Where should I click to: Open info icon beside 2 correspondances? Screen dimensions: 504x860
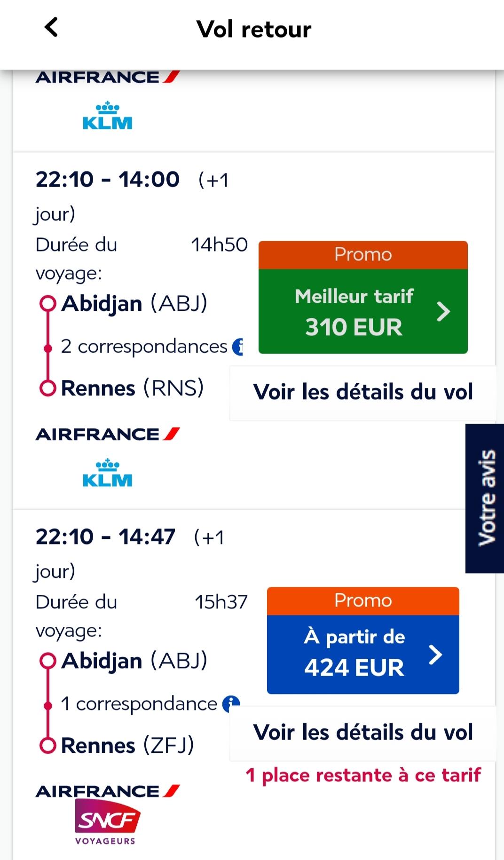pos(238,347)
